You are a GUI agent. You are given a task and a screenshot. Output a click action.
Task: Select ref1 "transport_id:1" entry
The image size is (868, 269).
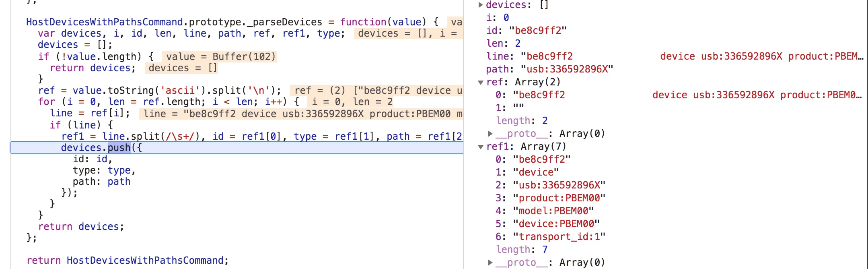[x=550, y=237]
